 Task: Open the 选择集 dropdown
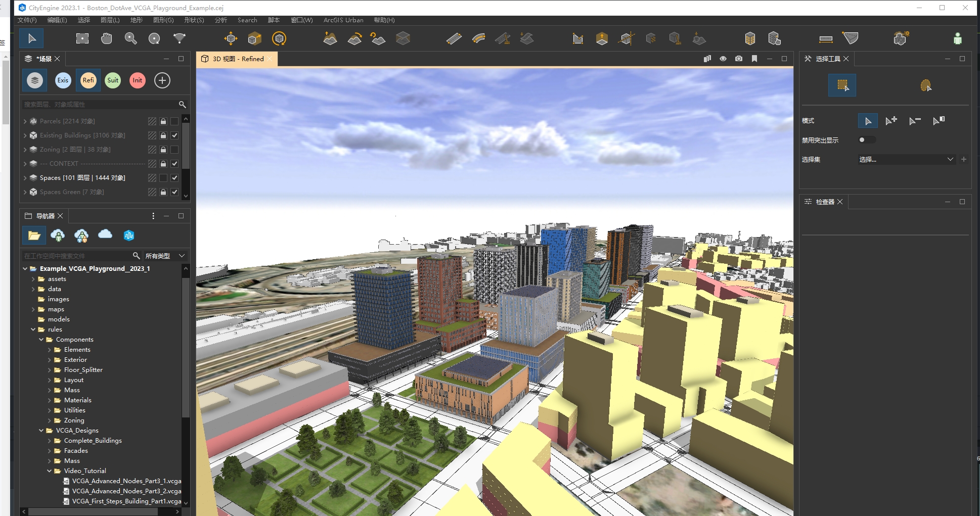905,159
